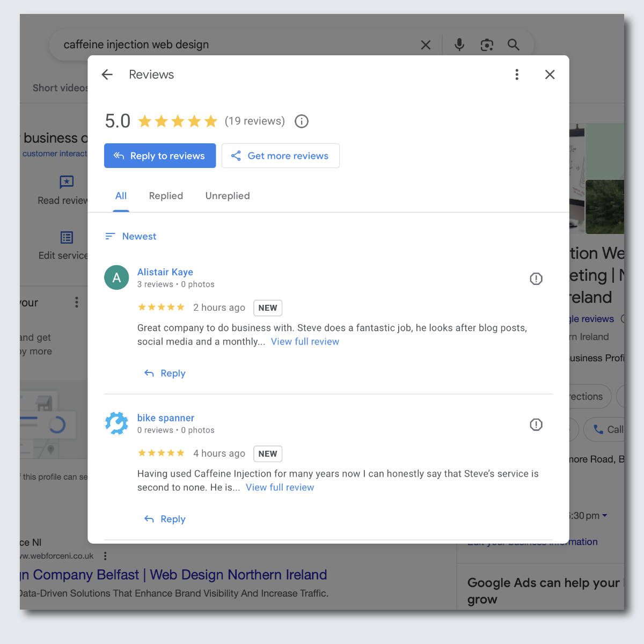Open bike spanner reviewer profile name
This screenshot has height=644, width=644.
coord(166,418)
